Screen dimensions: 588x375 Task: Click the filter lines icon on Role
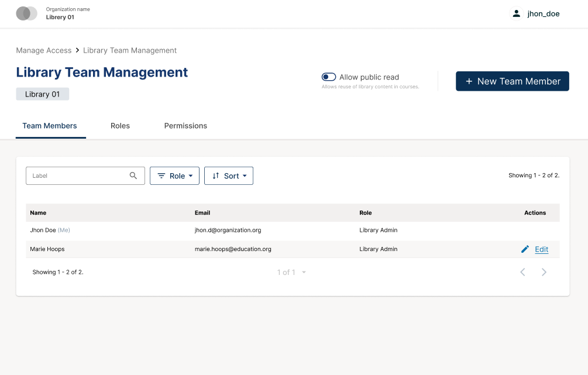[x=161, y=176]
